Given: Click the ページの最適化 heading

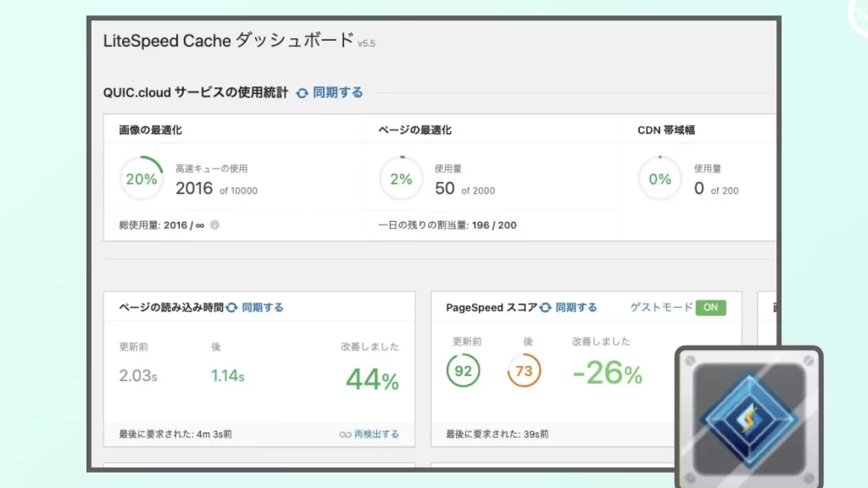Looking at the screenshot, I should coord(415,130).
